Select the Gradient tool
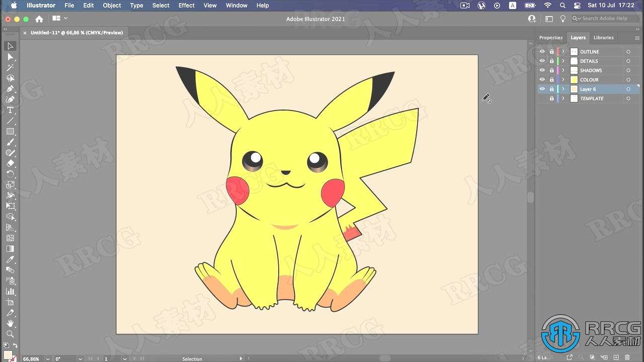Viewport: 644px width, 362px height. [x=10, y=249]
